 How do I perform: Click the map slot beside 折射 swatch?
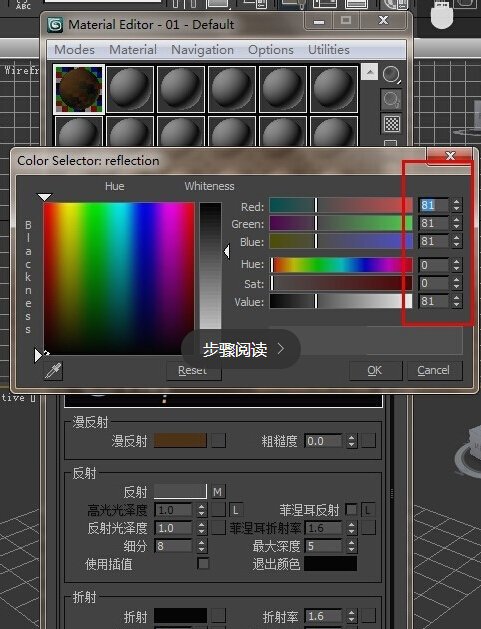[218, 616]
